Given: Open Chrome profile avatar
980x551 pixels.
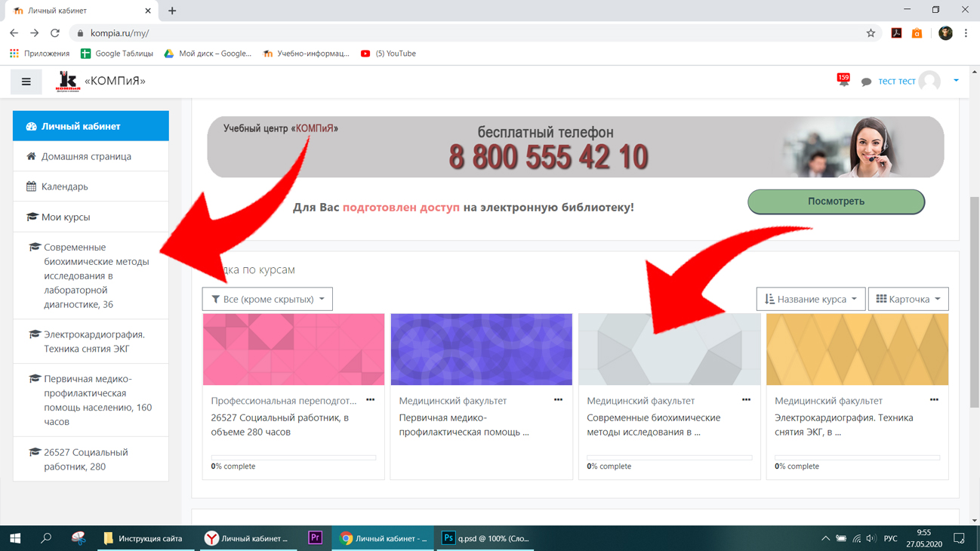Looking at the screenshot, I should coord(945,33).
